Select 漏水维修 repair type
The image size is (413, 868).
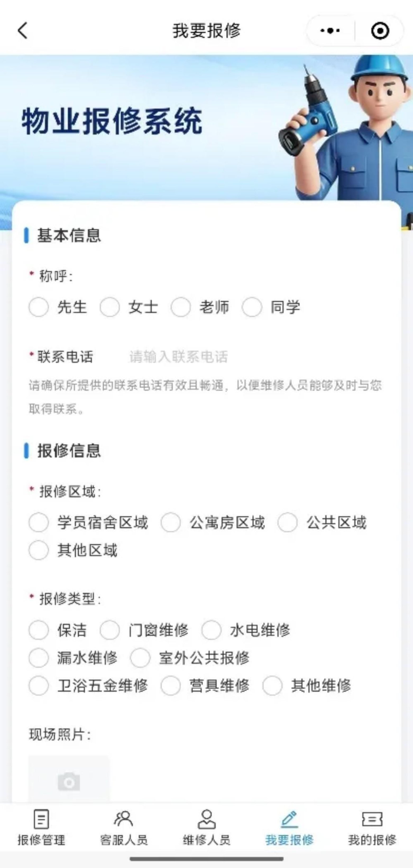tap(38, 658)
